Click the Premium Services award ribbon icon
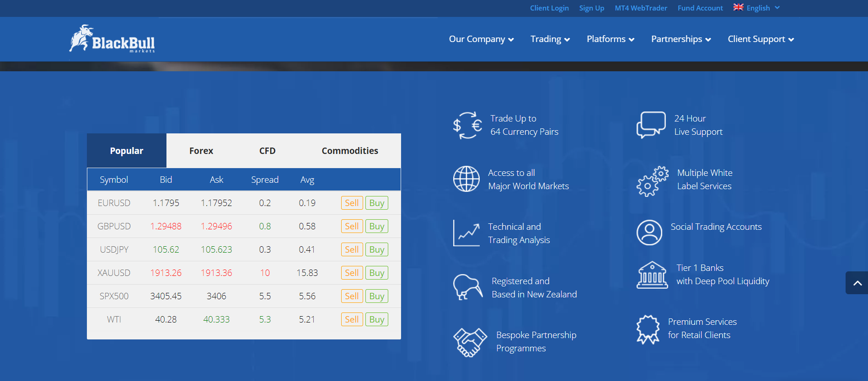This screenshot has height=381, width=868. point(648,329)
